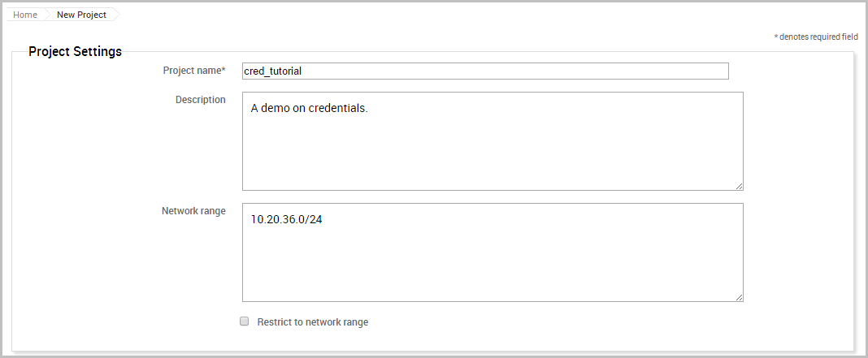This screenshot has height=358, width=868.
Task: Click the required asterisk after Project name
Action: click(224, 70)
